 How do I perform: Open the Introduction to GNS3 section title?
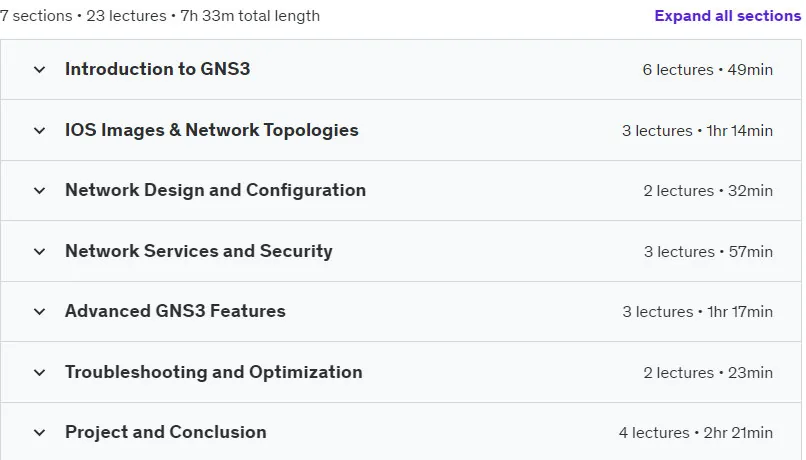pos(157,69)
